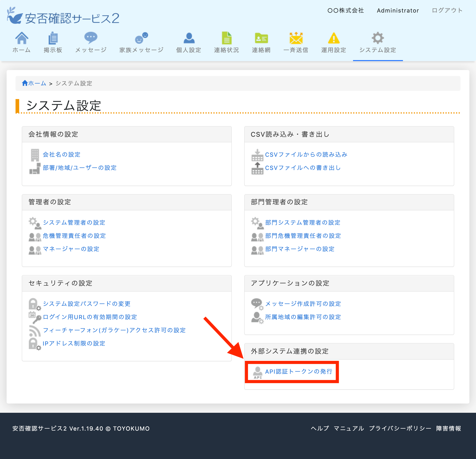The image size is (476, 459).
Task: Click the ログアウト button in header
Action: click(x=447, y=10)
